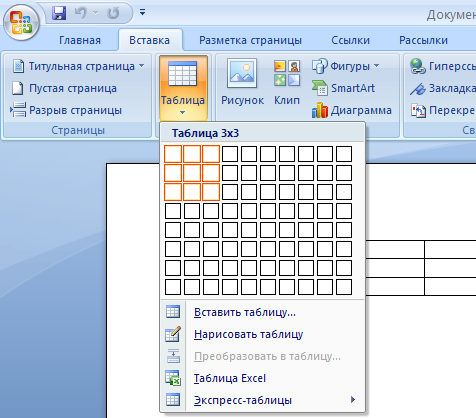This screenshot has width=476, height=418.
Task: Select Нарисовать таблицу from the menu
Action: pyautogui.click(x=263, y=334)
